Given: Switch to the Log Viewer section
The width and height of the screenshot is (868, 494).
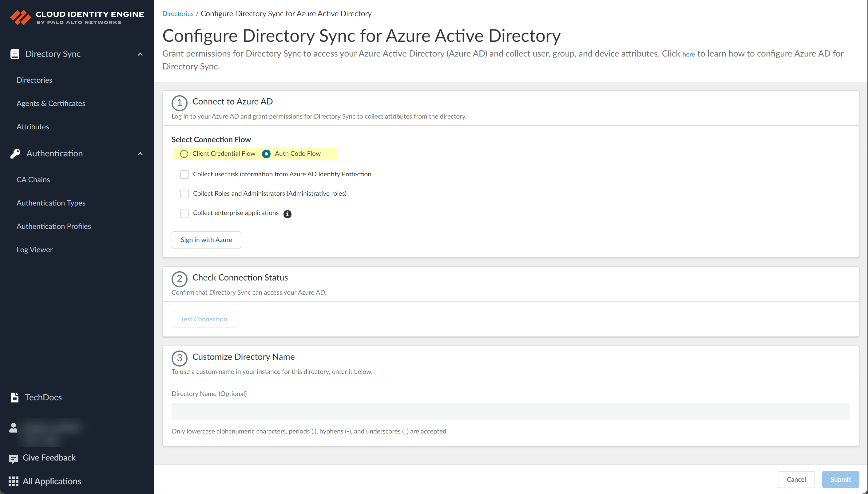Looking at the screenshot, I should (x=34, y=249).
